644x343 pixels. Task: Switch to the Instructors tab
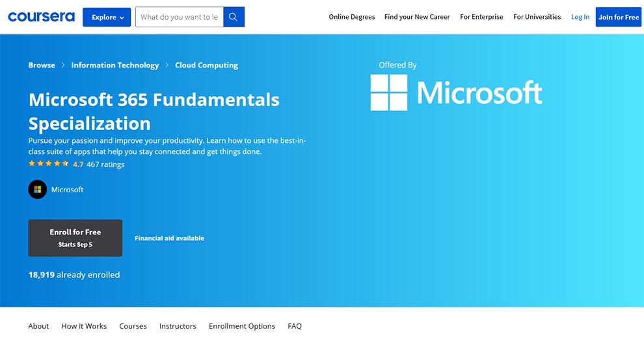click(x=178, y=326)
